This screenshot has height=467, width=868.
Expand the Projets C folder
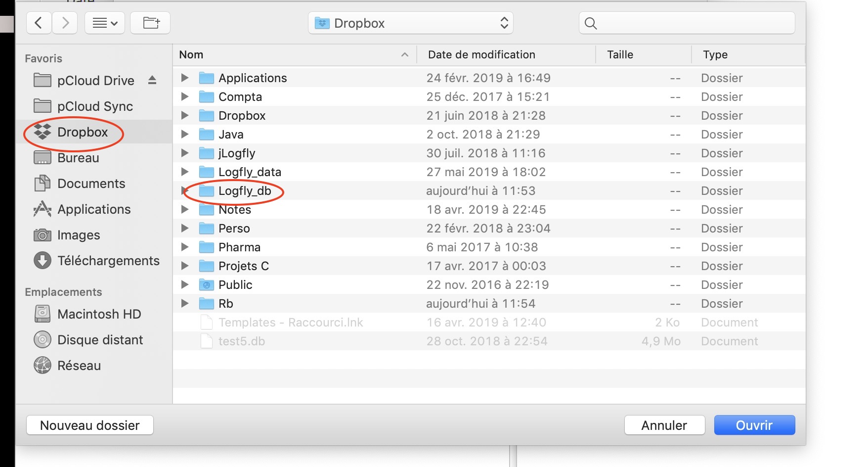point(185,266)
